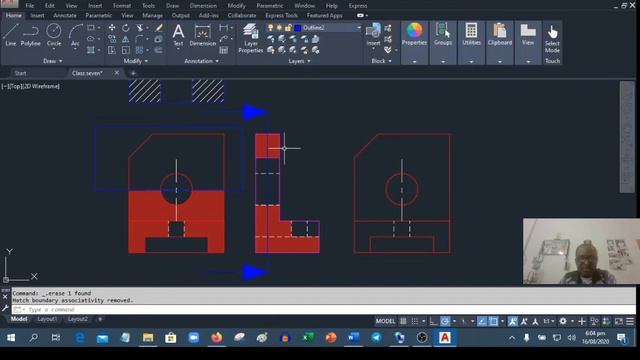Click the blue layer color swatch

298,28
